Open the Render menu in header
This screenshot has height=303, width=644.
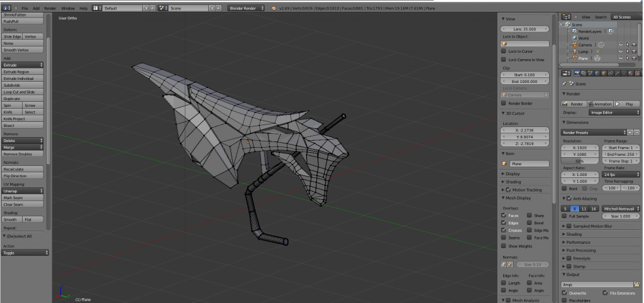50,8
